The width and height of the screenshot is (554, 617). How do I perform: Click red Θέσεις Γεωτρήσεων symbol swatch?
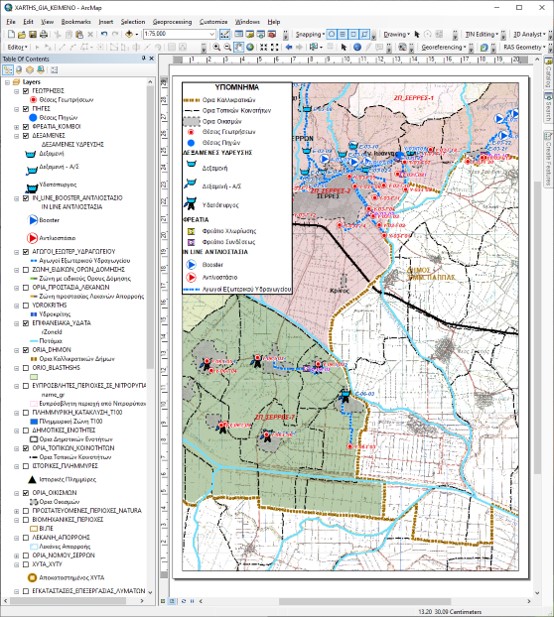tap(33, 100)
